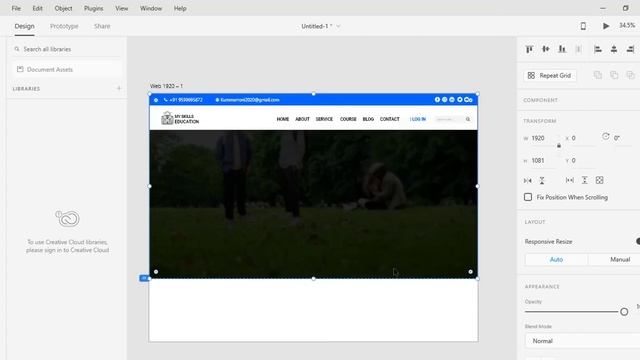This screenshot has height=360, width=640.
Task: Click the dark hero image on the artboard
Action: 313,204
